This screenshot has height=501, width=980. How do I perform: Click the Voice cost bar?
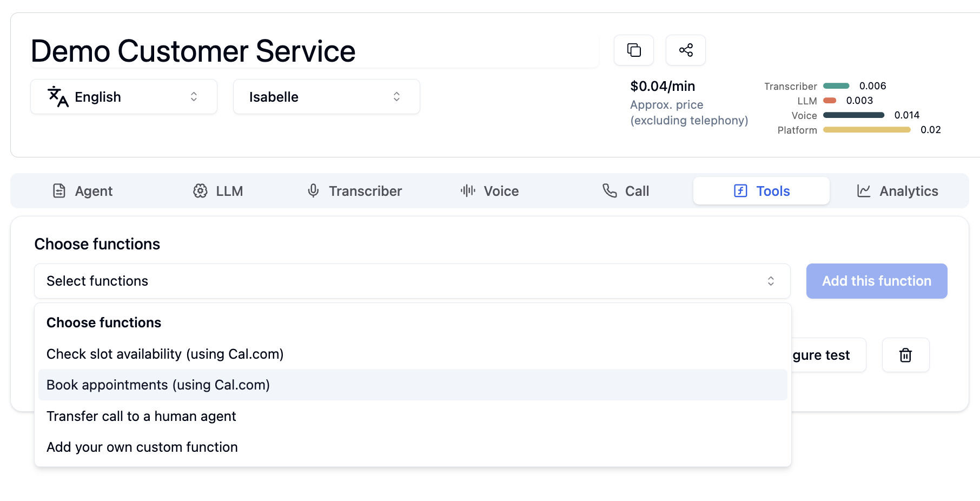[853, 115]
